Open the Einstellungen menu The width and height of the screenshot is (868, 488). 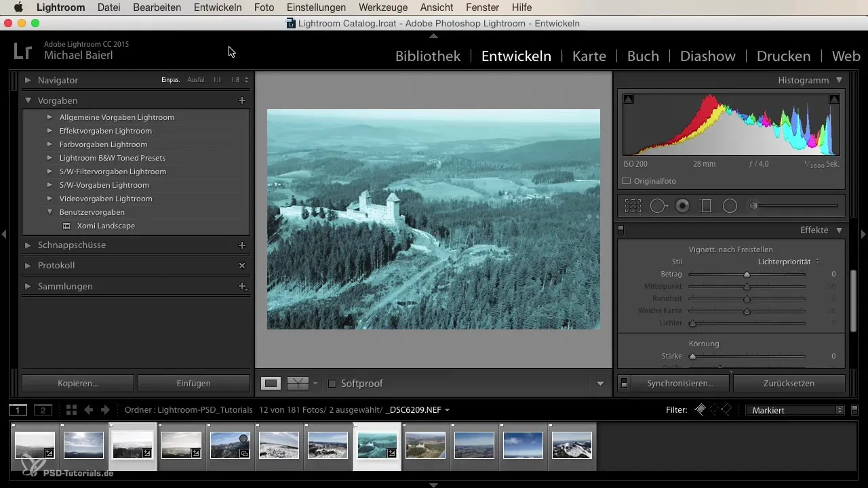point(316,7)
